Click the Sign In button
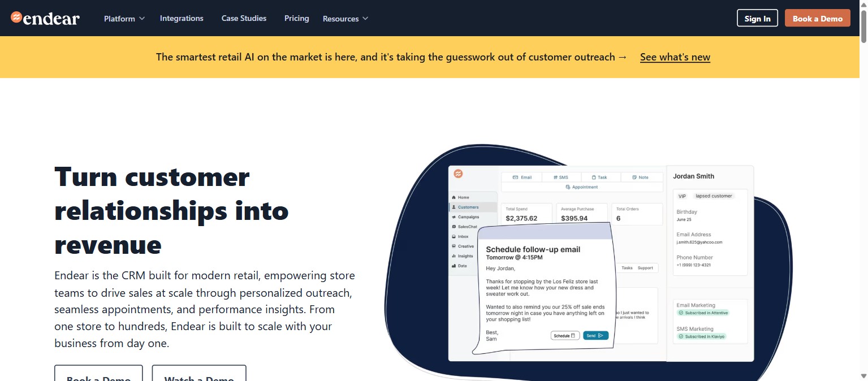Screen dimensions: 868x381 (x=757, y=18)
